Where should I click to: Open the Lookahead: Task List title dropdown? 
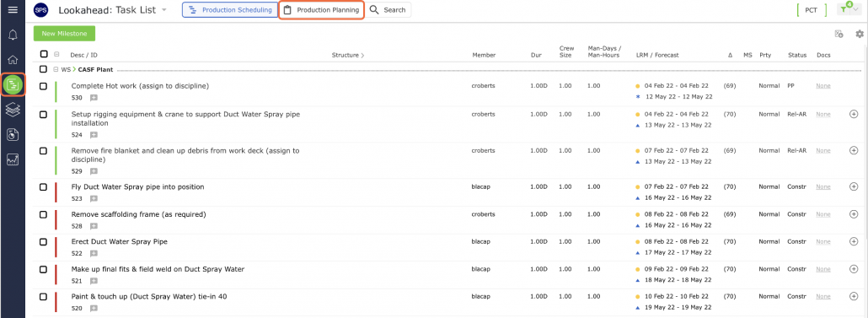point(164,10)
